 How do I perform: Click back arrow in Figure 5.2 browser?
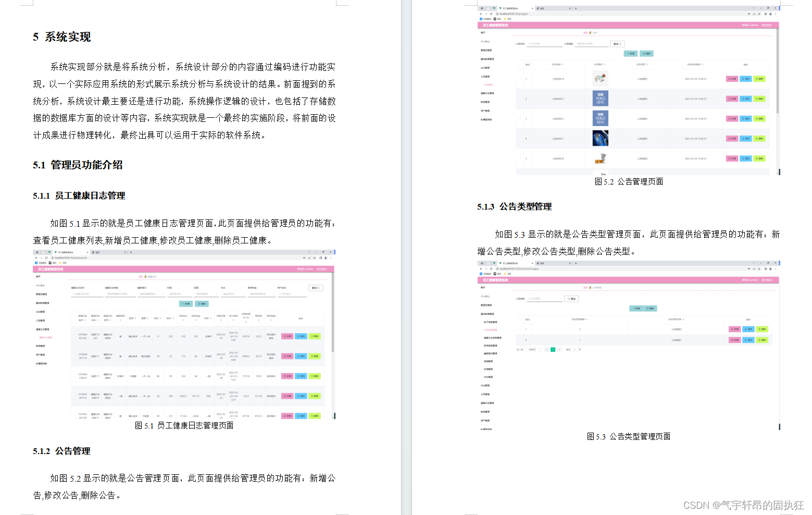(481, 14)
